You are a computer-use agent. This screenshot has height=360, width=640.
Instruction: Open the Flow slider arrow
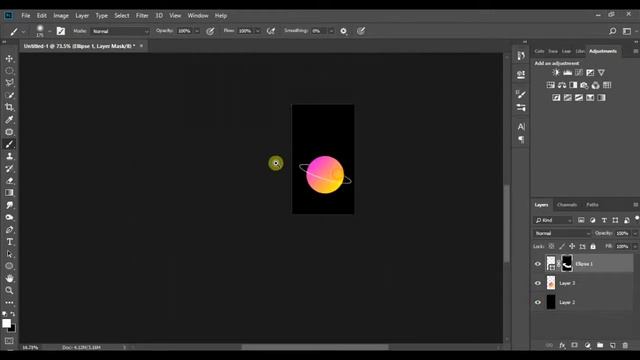coord(257,31)
